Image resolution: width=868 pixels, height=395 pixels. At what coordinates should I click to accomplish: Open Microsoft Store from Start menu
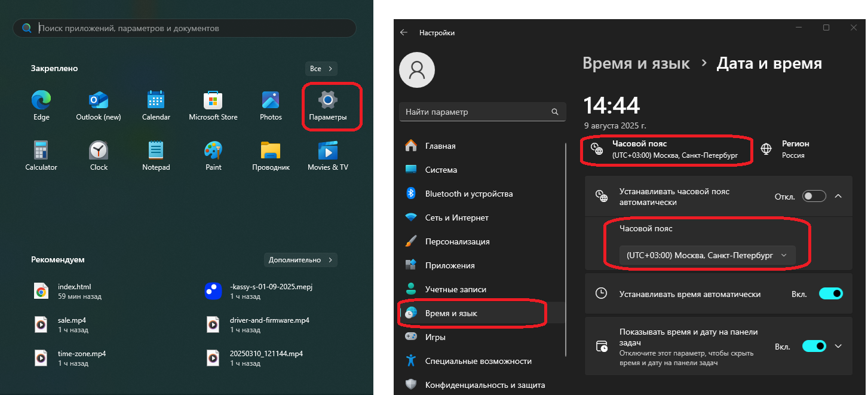tap(213, 106)
